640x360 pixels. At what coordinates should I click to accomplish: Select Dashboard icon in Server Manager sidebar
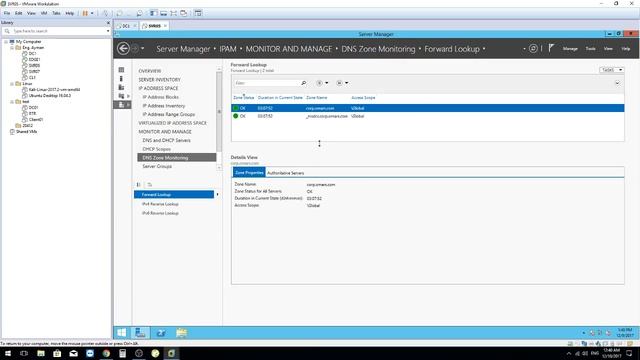coord(121,70)
